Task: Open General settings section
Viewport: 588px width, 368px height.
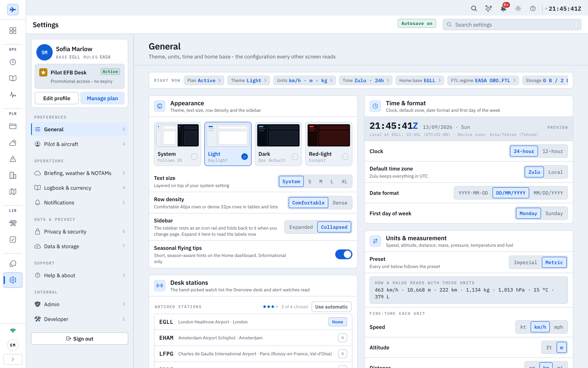Action: click(x=80, y=129)
